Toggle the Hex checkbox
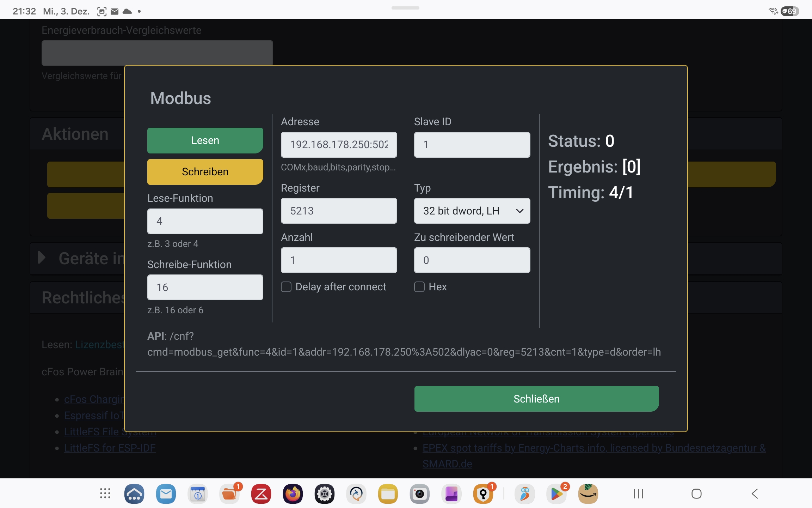This screenshot has width=812, height=508. (419, 287)
